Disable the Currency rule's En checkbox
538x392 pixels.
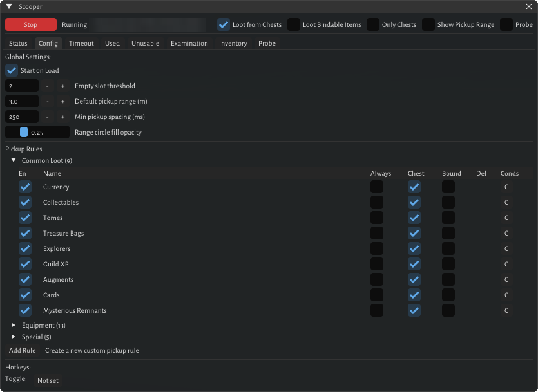click(x=25, y=187)
